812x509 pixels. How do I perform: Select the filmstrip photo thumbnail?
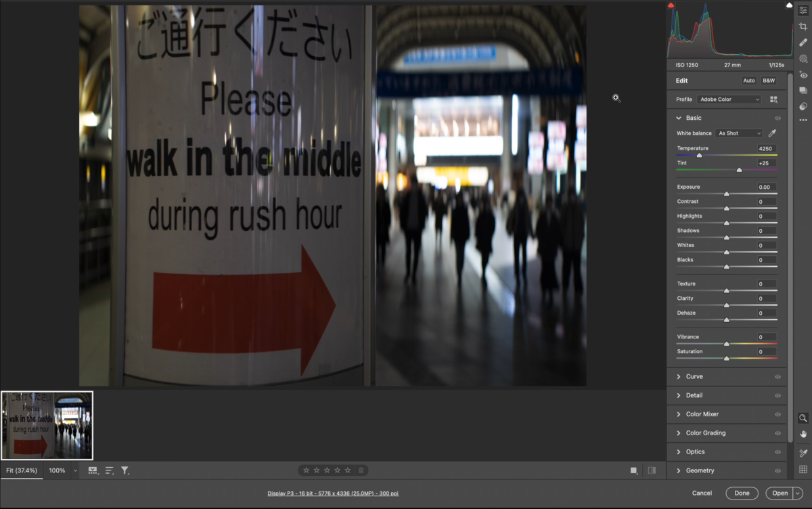[47, 426]
